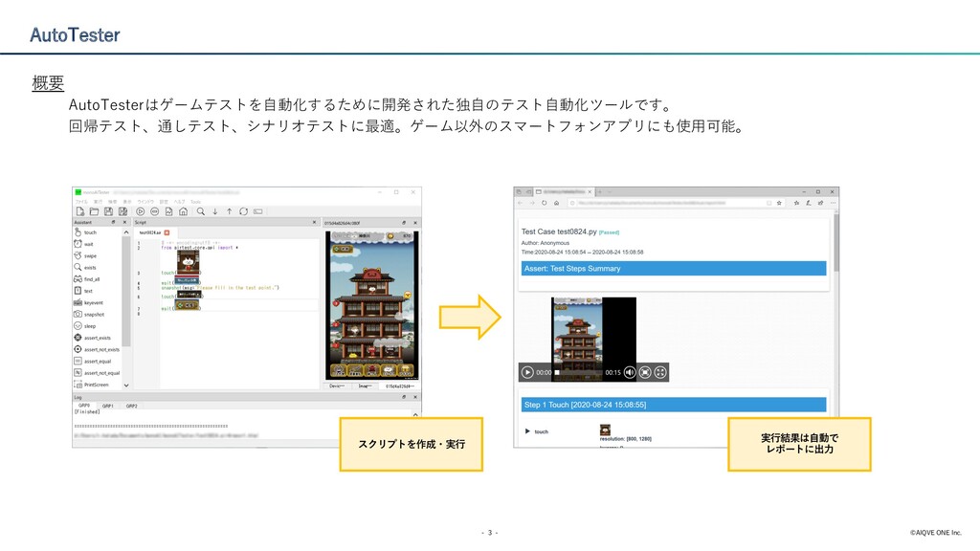The image size is (980, 551).
Task: Open the report icon in the toolbar
Action: point(168,211)
